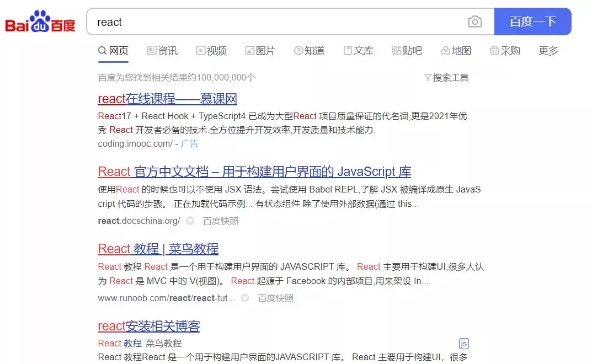592x364 pixels.
Task: Click shield icon after runoob.com URL
Action: [x=245, y=298]
